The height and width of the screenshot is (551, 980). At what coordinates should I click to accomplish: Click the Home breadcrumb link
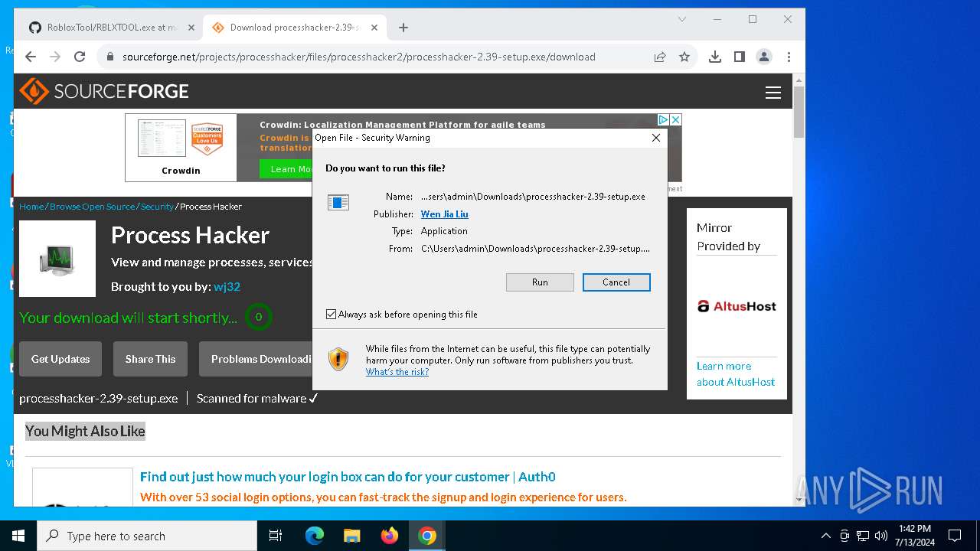click(x=31, y=207)
